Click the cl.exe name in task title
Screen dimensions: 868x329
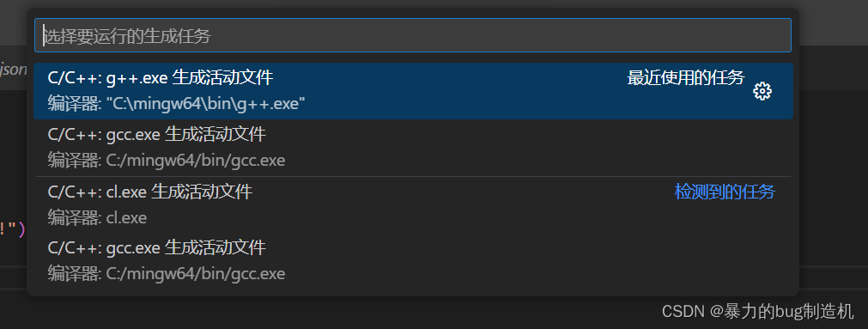pyautogui.click(x=126, y=192)
